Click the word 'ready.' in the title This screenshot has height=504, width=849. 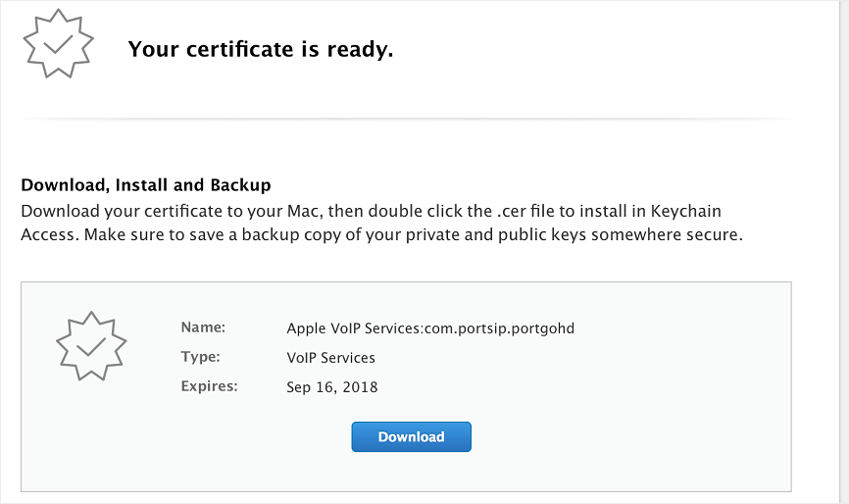tap(360, 50)
